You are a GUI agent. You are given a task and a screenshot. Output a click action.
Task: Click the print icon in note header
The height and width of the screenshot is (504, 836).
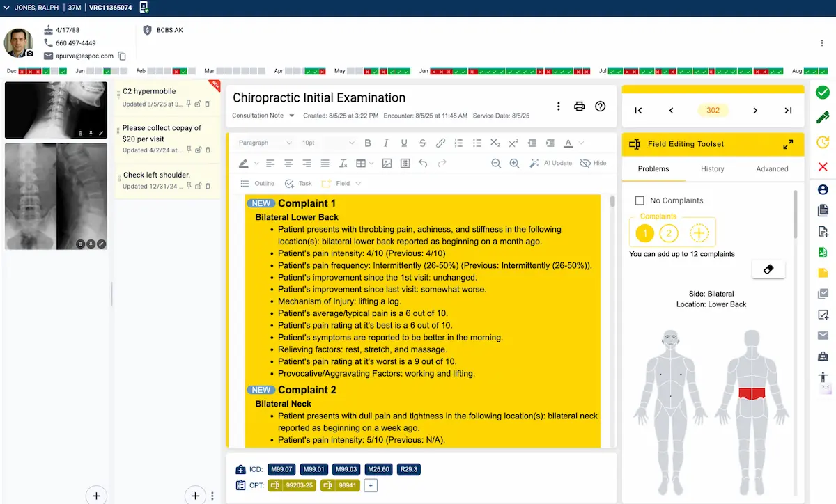tap(579, 107)
